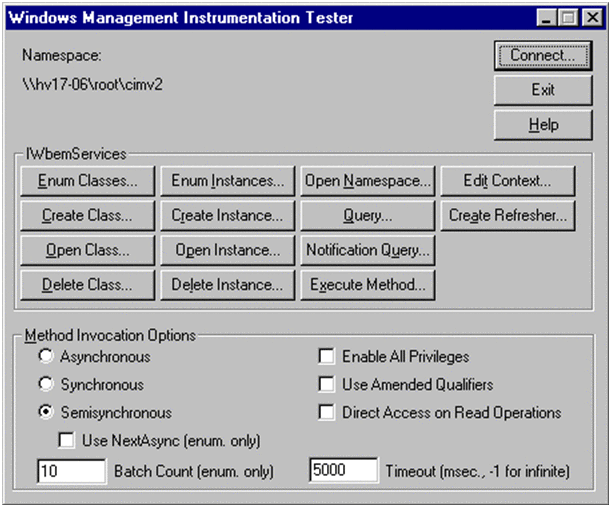Click Create Class button

point(88,215)
